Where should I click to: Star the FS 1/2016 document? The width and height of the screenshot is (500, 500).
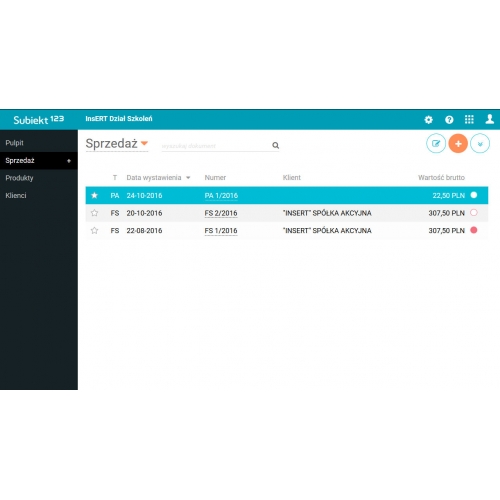coord(94,230)
